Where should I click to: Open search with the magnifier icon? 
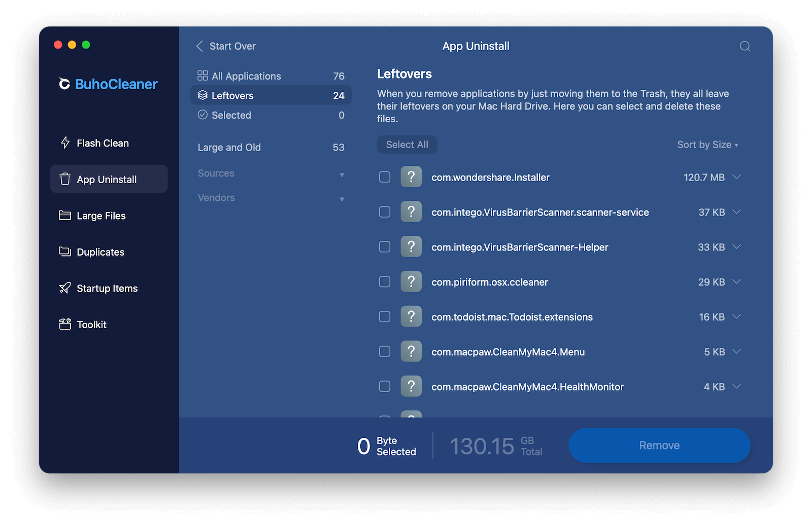(x=745, y=46)
